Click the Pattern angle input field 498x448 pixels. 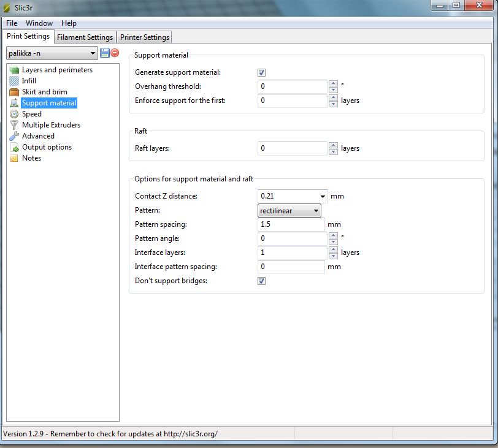tap(293, 238)
